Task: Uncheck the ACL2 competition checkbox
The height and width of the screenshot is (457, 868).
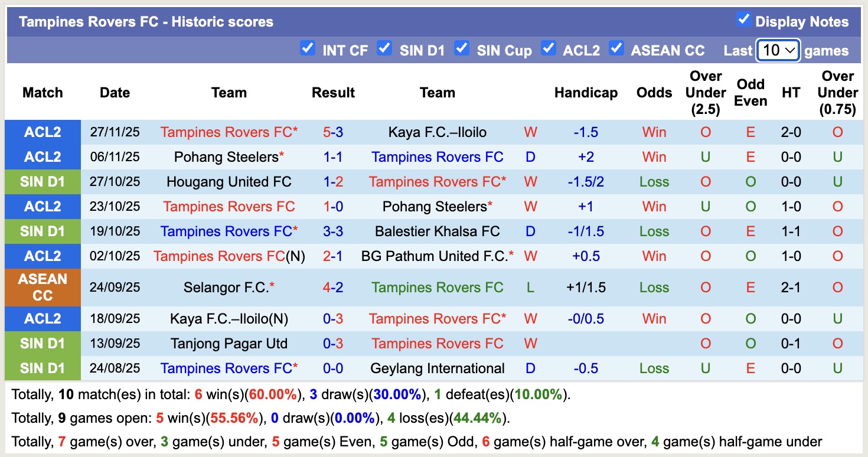Action: (549, 48)
